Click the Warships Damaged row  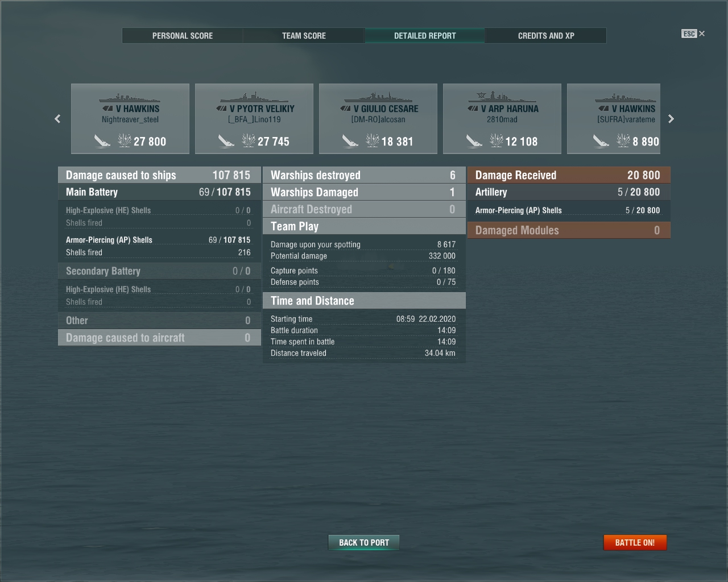(x=364, y=192)
